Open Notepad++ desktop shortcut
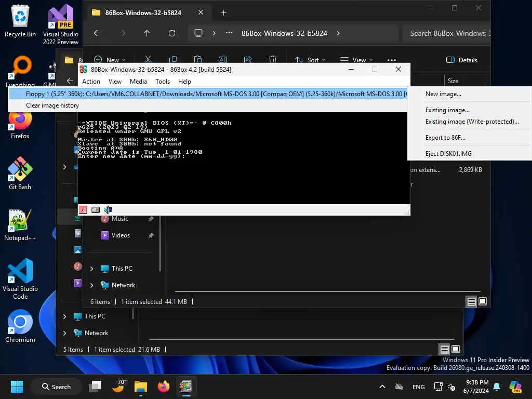 pos(20,224)
